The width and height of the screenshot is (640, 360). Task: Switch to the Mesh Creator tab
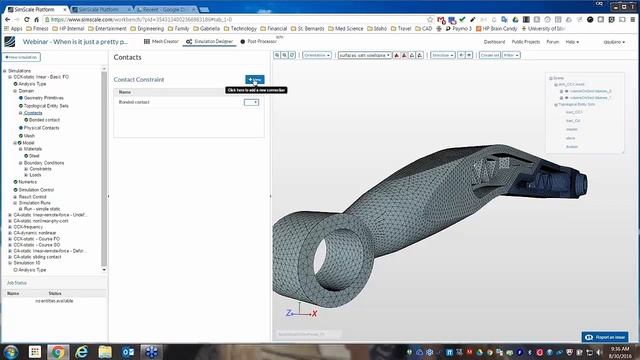coord(161,42)
